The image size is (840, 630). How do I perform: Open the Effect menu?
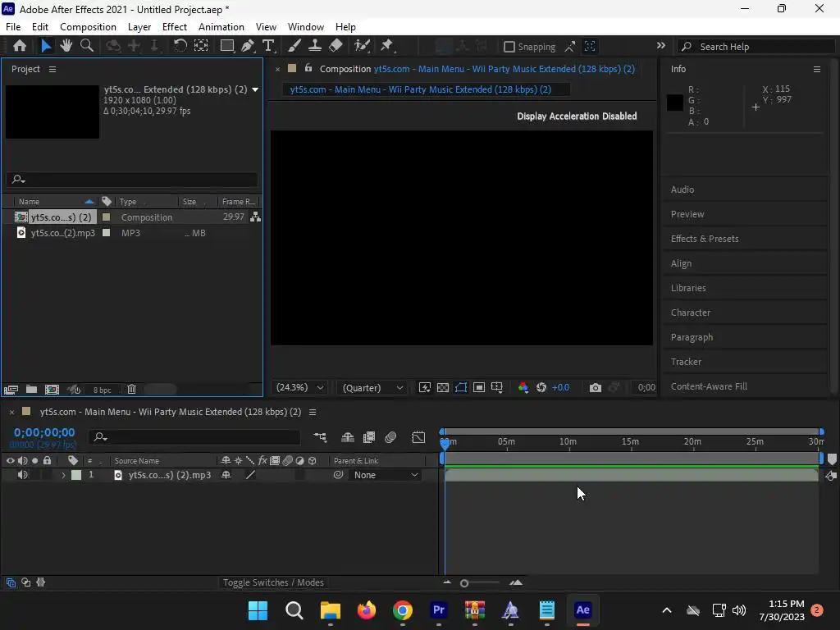pyautogui.click(x=175, y=27)
